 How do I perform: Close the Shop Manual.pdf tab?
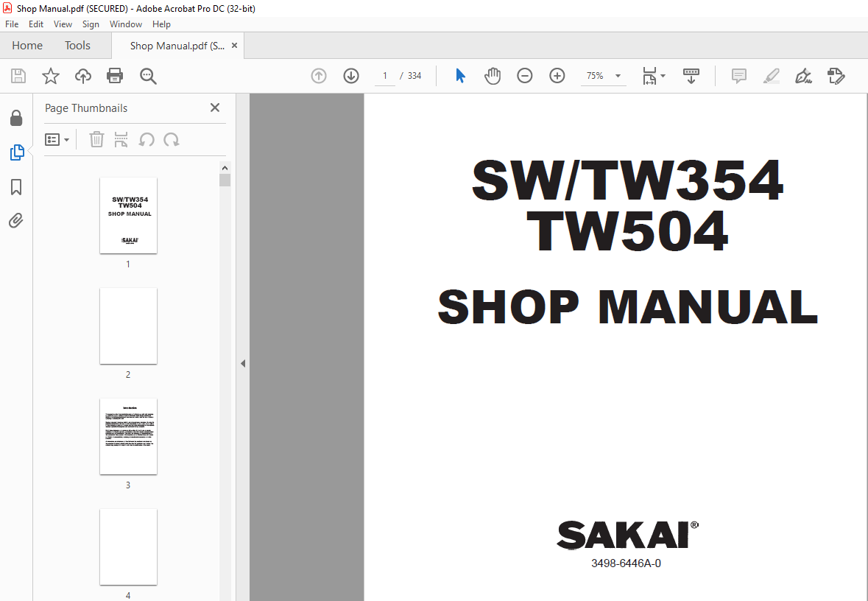click(x=234, y=46)
